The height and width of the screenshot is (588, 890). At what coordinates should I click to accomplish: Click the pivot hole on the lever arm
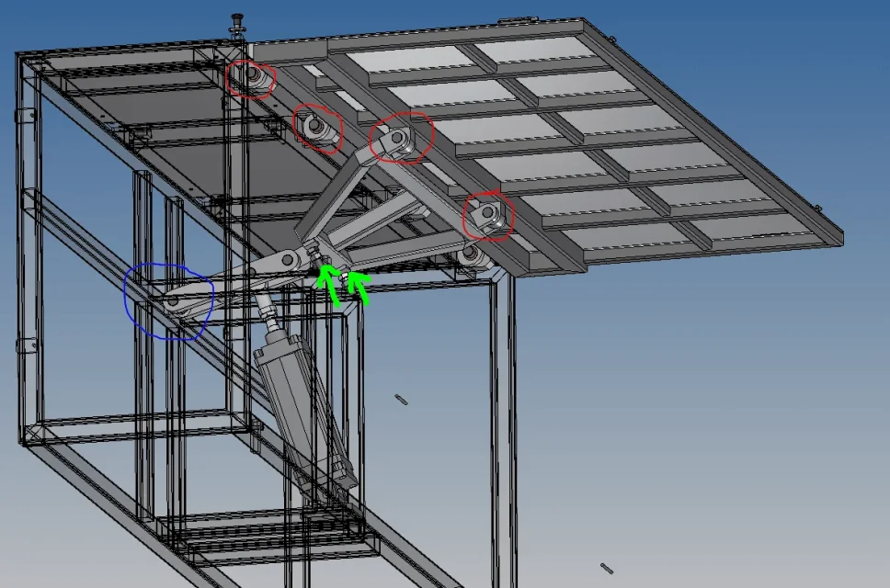pyautogui.click(x=287, y=260)
